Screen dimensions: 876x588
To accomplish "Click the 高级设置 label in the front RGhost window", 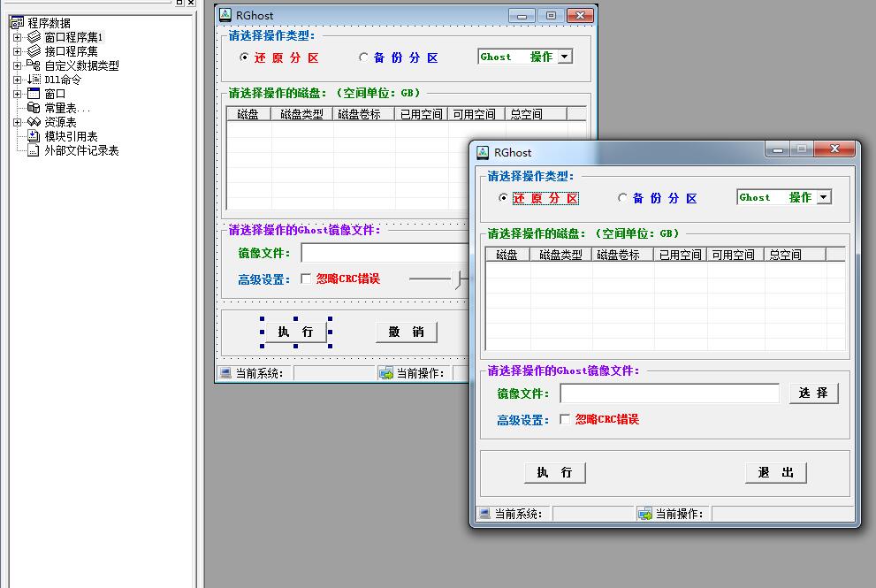I will [x=523, y=420].
